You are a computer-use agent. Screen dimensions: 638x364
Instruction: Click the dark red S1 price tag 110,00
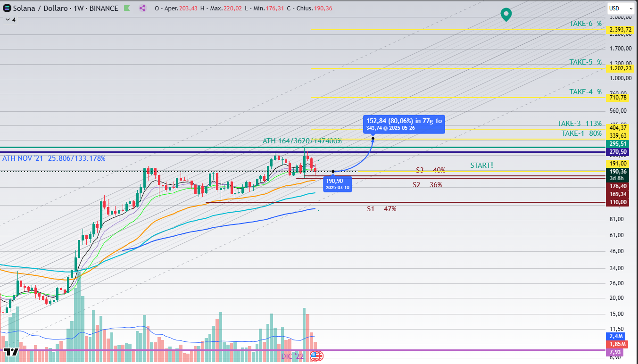pyautogui.click(x=618, y=202)
